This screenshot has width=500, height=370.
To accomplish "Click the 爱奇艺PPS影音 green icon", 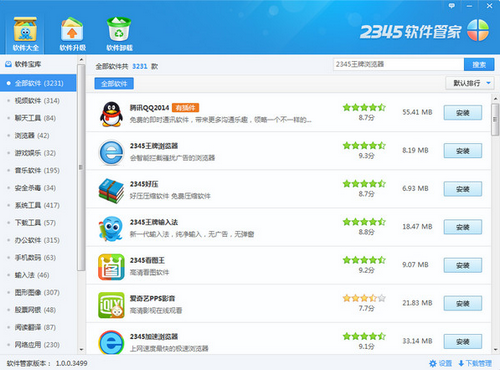I will point(111,305).
